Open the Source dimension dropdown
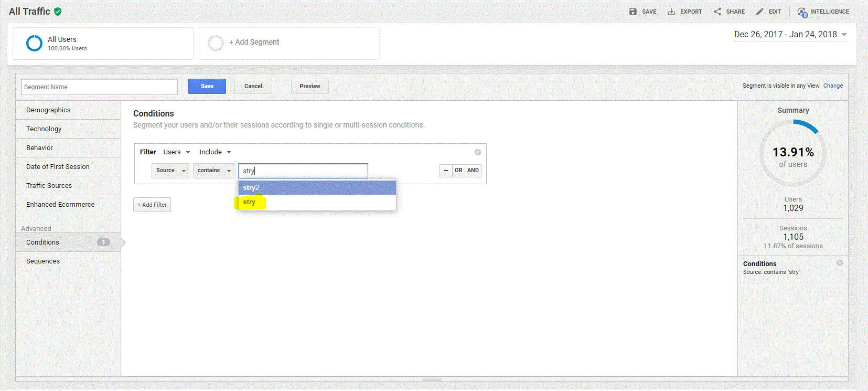Viewport: 868px width, 391px height. (170, 171)
